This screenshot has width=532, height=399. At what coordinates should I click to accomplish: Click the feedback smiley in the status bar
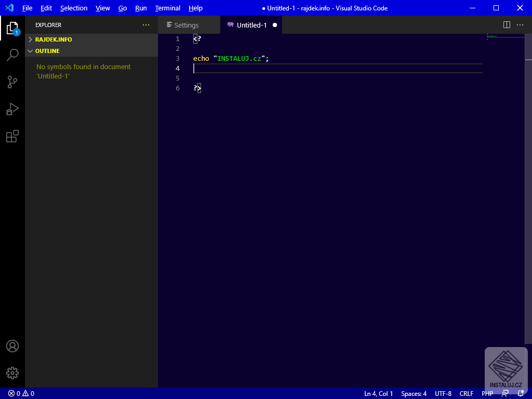click(504, 393)
